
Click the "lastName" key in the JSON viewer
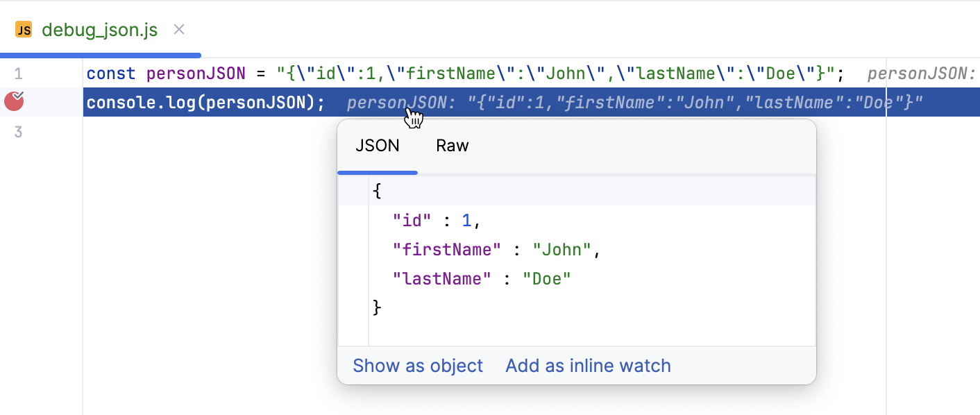[x=441, y=279]
